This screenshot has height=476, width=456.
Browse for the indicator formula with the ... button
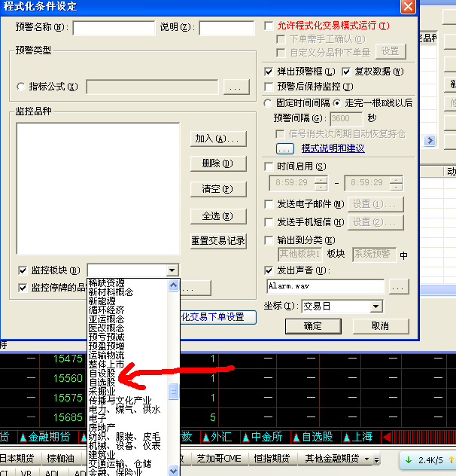tap(236, 87)
